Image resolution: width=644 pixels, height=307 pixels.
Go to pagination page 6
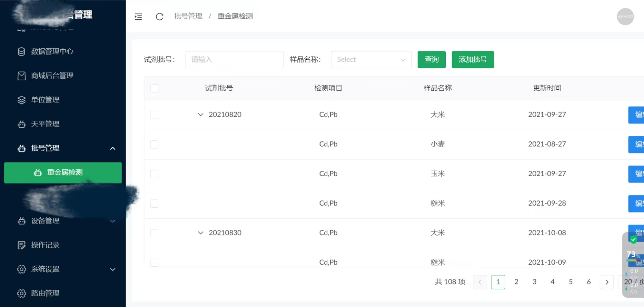(589, 282)
